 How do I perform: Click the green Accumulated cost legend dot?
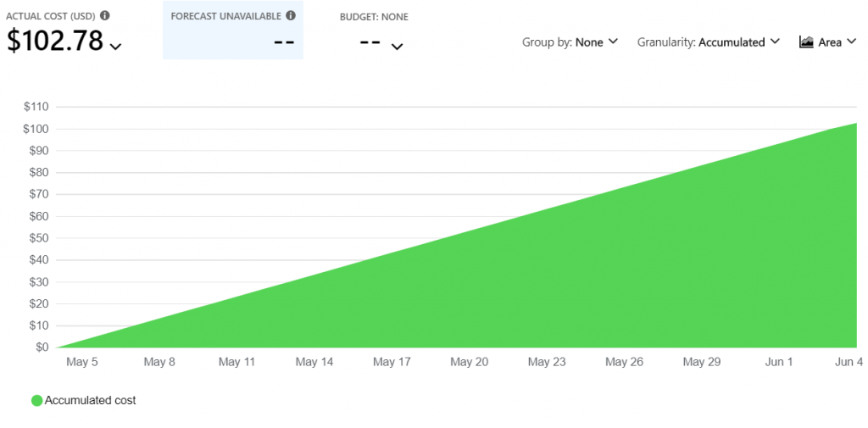(x=36, y=400)
